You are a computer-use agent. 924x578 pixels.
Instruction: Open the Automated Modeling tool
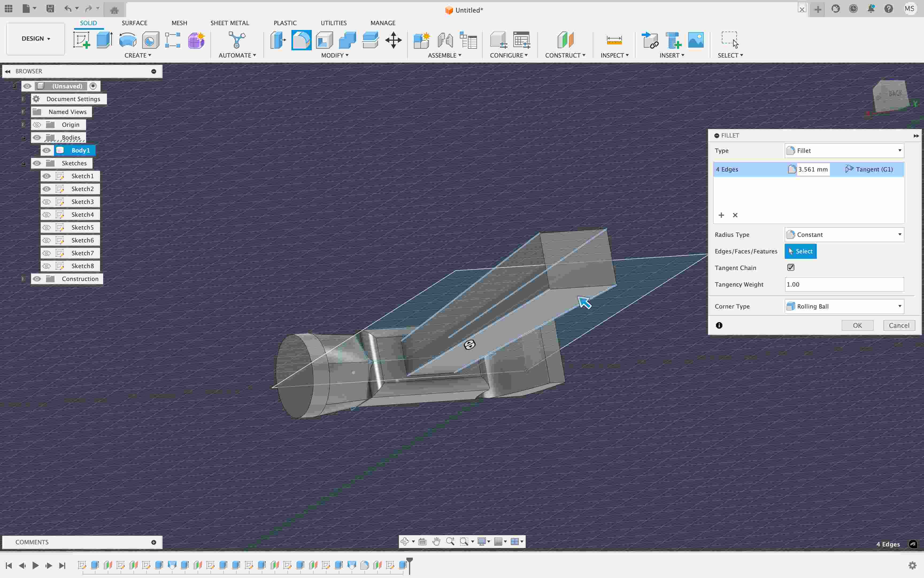click(237, 40)
